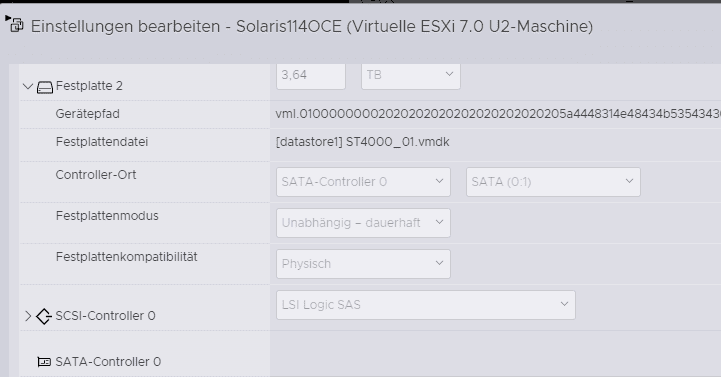Screen dimensions: 721x377
Task: Click the 3,64 disk size field
Action: 311,75
